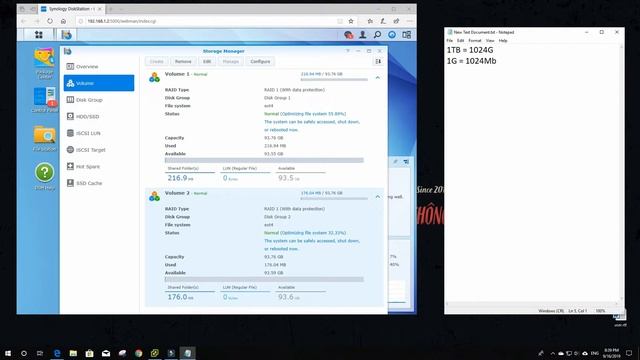
Task: Select SSD Cache in the sidebar
Action: point(99,183)
